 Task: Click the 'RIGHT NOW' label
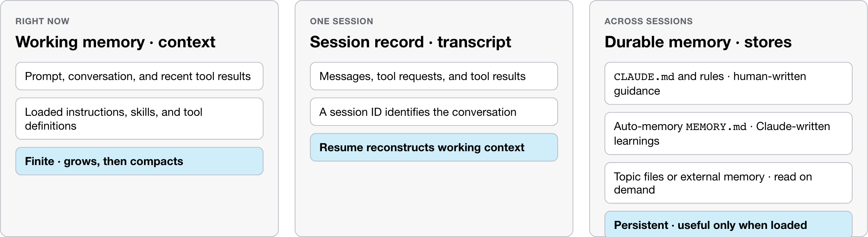42,21
